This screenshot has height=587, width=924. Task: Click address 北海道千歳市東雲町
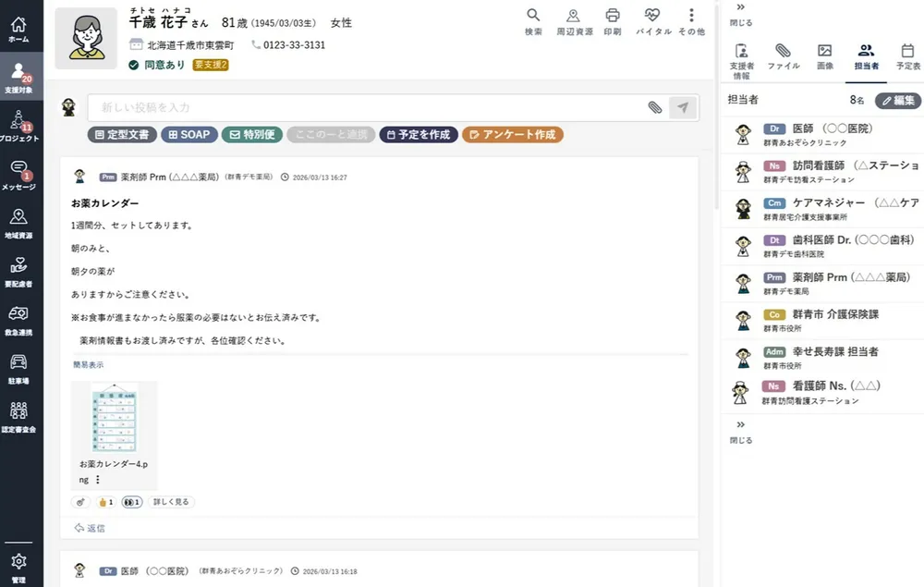pyautogui.click(x=189, y=44)
